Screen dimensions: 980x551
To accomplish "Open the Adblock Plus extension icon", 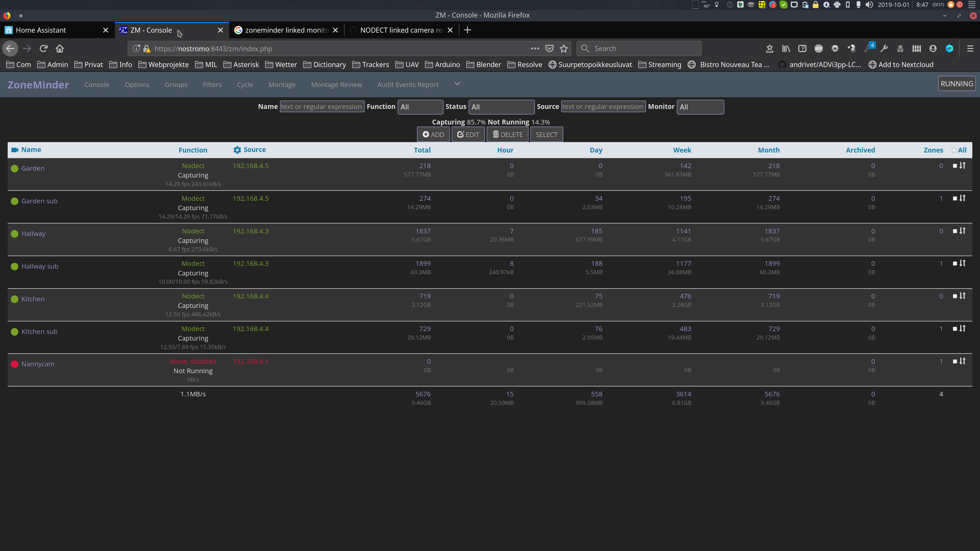I will click(x=819, y=49).
